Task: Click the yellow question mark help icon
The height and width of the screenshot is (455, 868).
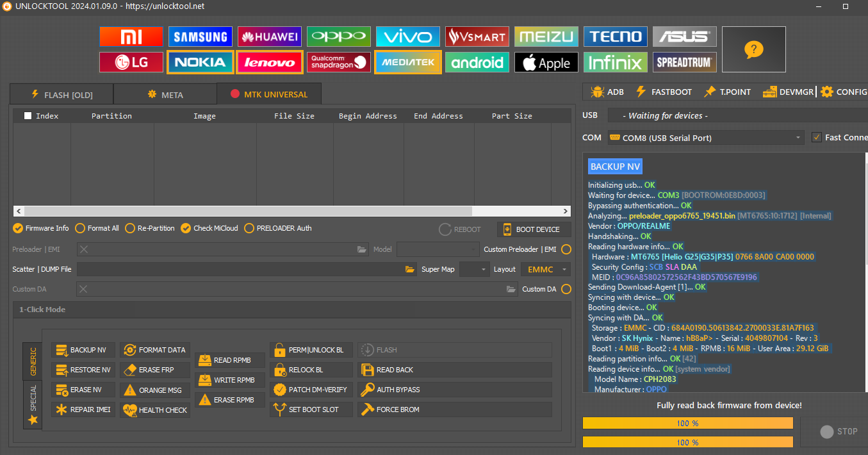Action: pyautogui.click(x=753, y=49)
